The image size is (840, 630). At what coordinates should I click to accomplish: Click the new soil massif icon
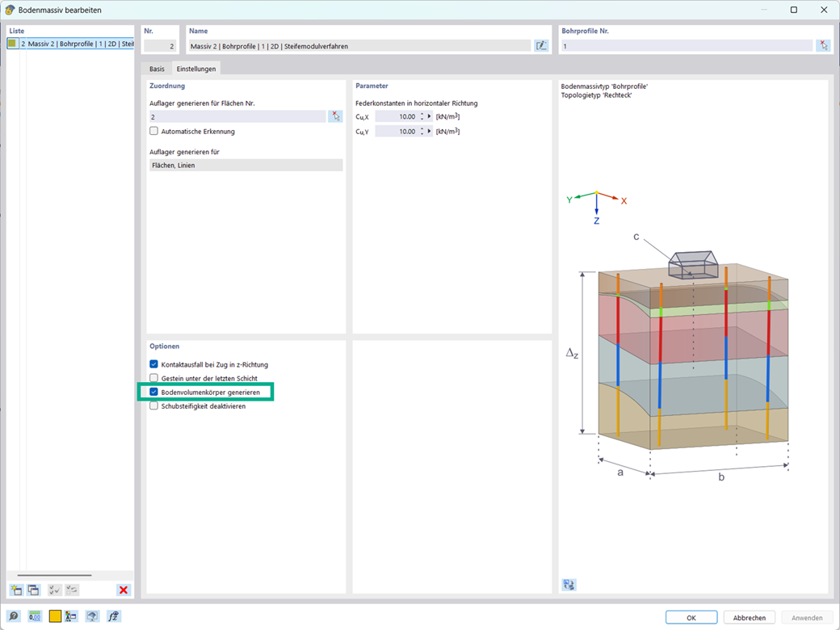coord(16,590)
